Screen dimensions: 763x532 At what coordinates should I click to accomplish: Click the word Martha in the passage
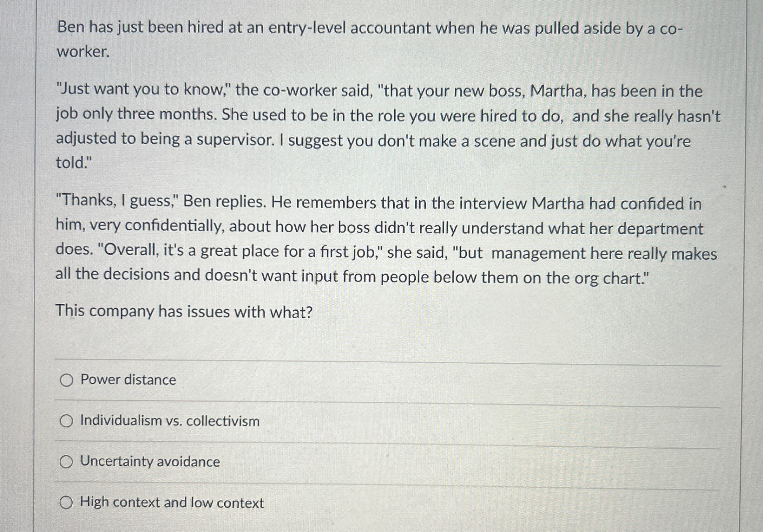(x=562, y=90)
